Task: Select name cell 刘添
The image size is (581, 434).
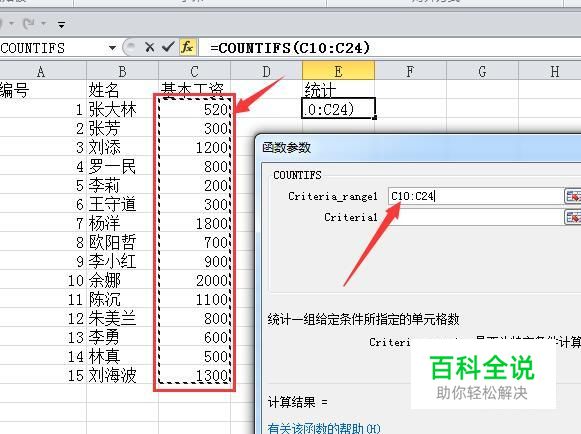Action: tap(122, 147)
